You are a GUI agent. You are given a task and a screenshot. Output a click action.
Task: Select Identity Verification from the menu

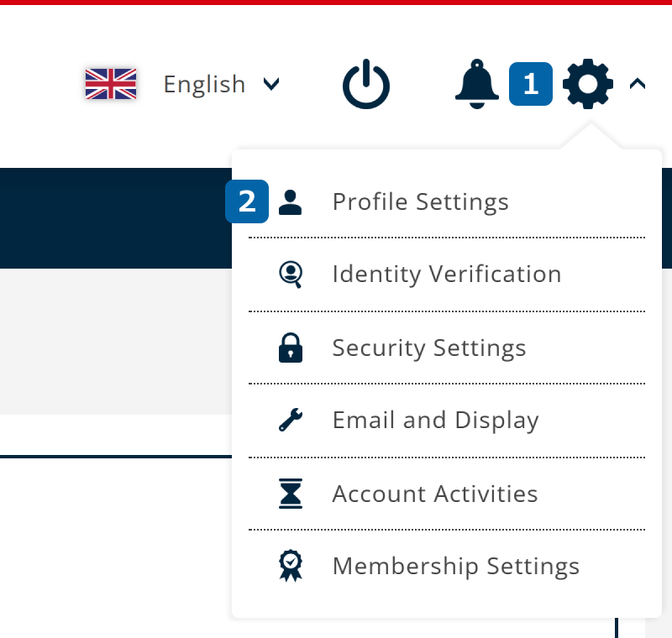click(446, 275)
